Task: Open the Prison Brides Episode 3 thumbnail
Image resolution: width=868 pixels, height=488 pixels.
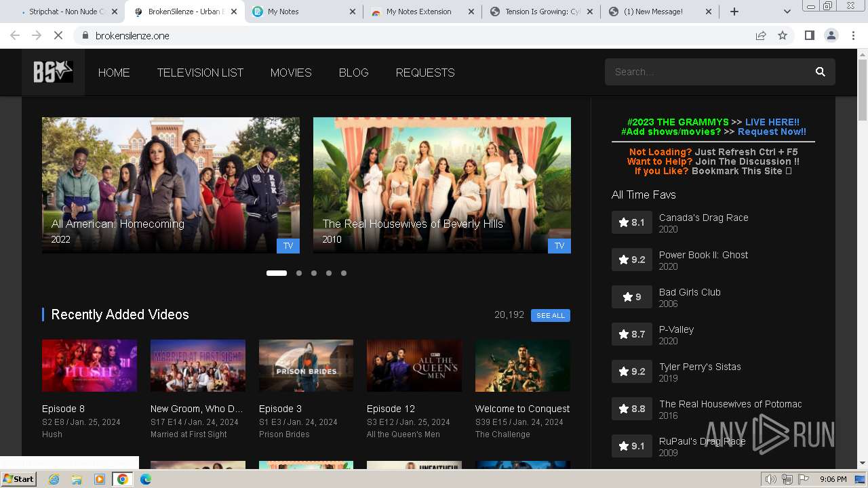Action: click(x=306, y=366)
